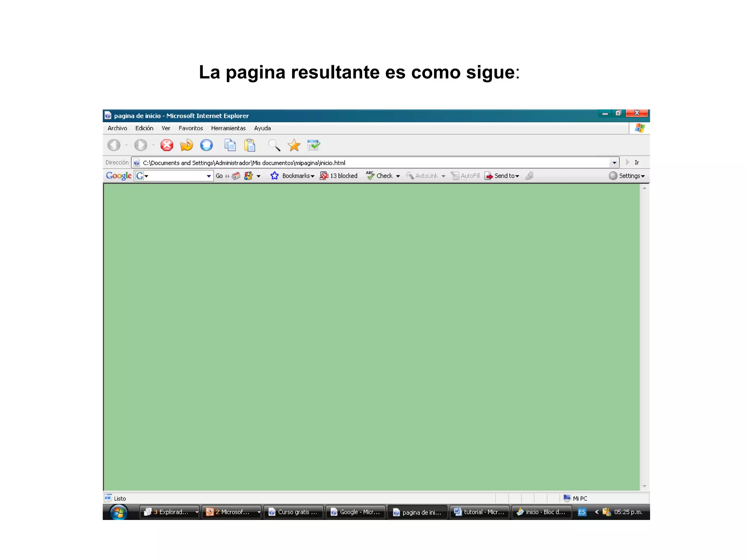Image resolution: width=747 pixels, height=560 pixels.
Task: Open the Google G search type dropdown
Action: (142, 176)
